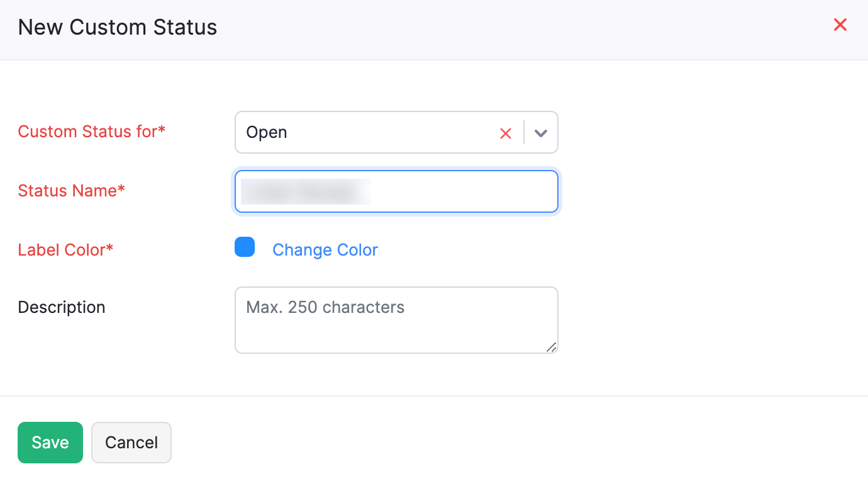
Task: Click the blue label color swatch
Action: tap(245, 247)
